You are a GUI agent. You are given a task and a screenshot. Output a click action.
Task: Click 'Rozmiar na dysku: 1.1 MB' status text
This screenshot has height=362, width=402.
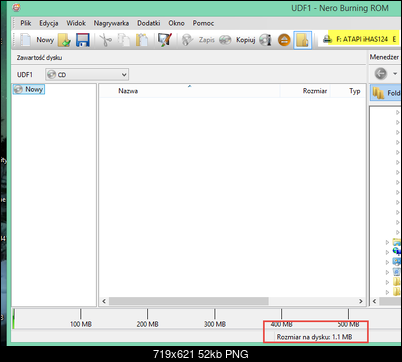(x=314, y=337)
